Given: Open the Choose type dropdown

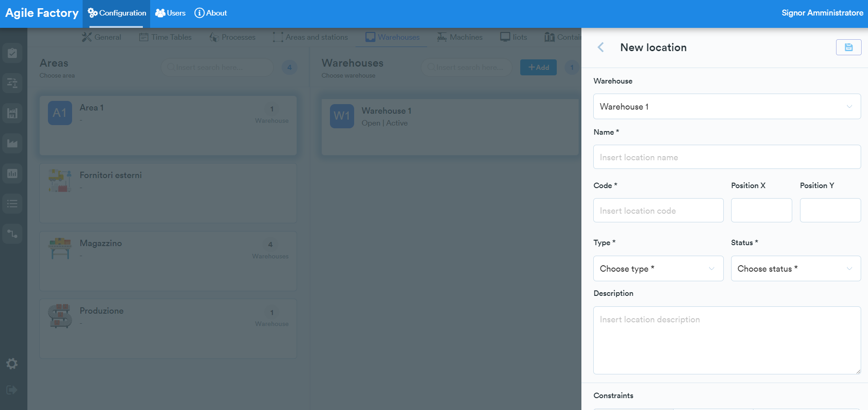Looking at the screenshot, I should click(x=659, y=268).
